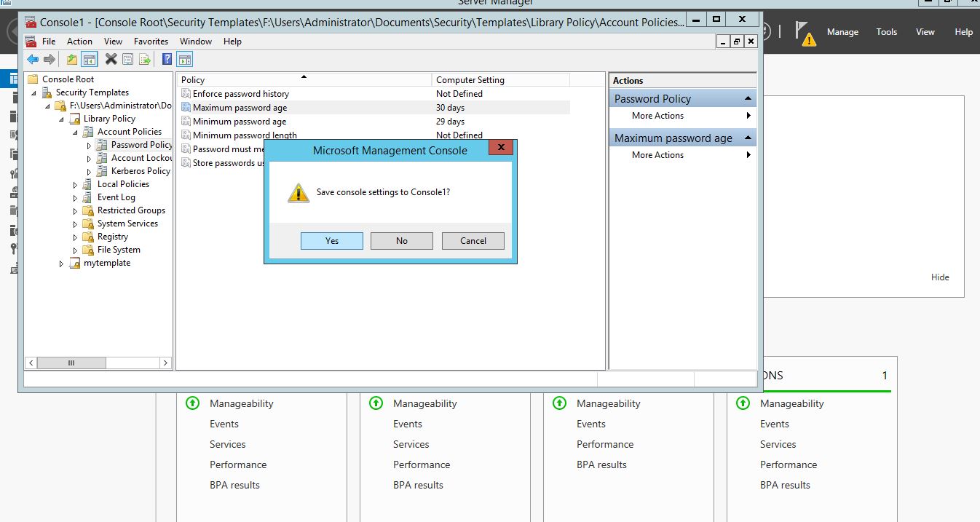Close the Microsoft Management Console dialog
Image resolution: width=980 pixels, height=522 pixels.
[501, 148]
